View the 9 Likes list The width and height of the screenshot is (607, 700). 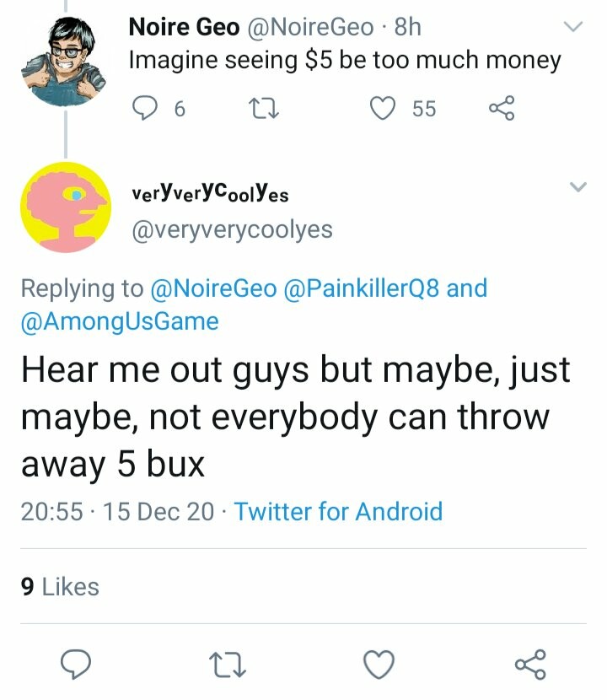59,586
